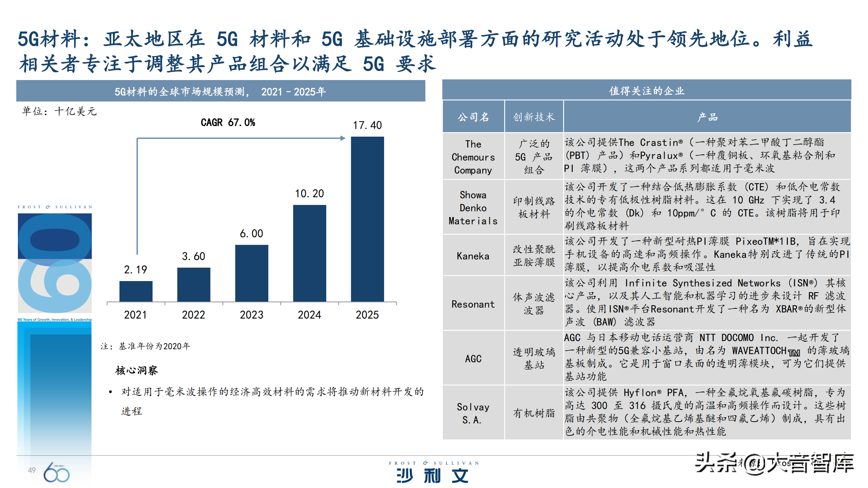The width and height of the screenshot is (868, 488).
Task: Click the 核心洞察 heading
Action: tap(136, 371)
